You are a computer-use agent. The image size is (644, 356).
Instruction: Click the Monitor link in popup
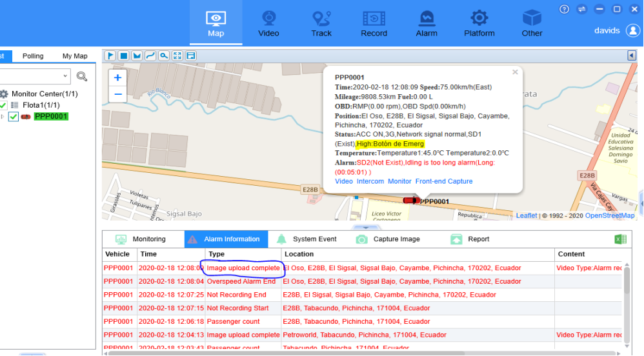click(x=399, y=181)
